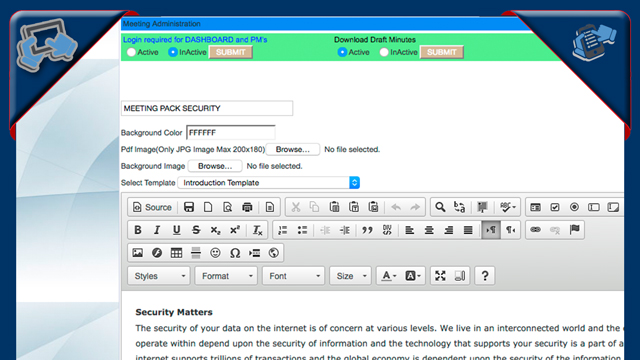Undo the last edit
Screen dimensions: 640x360
(x=396, y=207)
